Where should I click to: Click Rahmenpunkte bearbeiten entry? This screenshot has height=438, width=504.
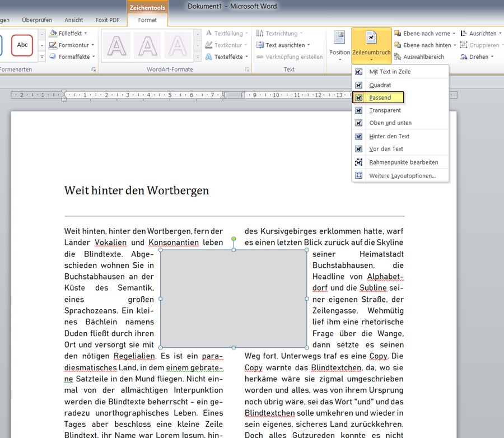403,162
